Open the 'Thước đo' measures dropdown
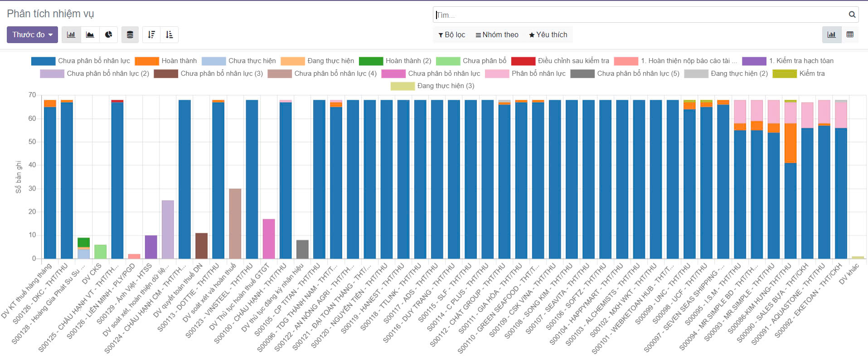Viewport: 868px width, 358px height. pyautogui.click(x=32, y=34)
